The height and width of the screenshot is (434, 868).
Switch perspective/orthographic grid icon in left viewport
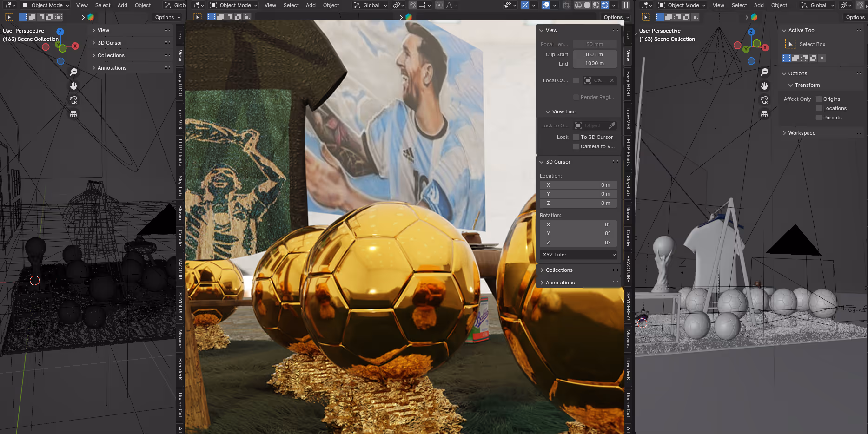click(73, 114)
